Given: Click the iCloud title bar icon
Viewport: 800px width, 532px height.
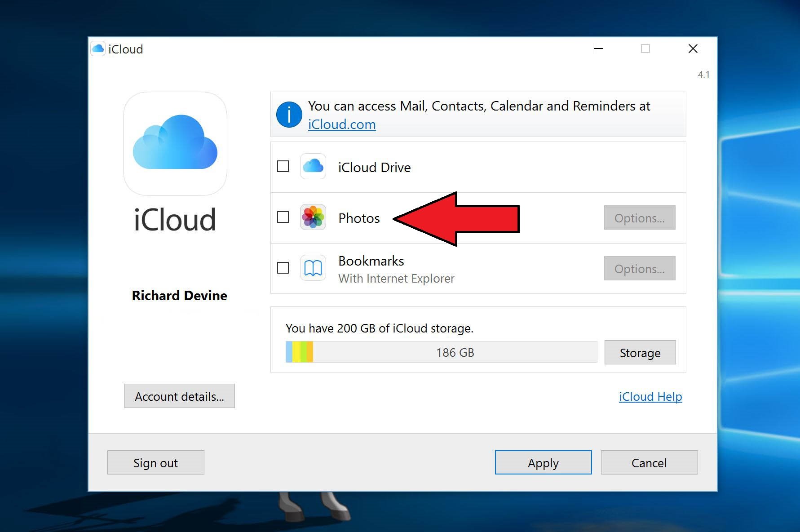Looking at the screenshot, I should tap(97, 49).
